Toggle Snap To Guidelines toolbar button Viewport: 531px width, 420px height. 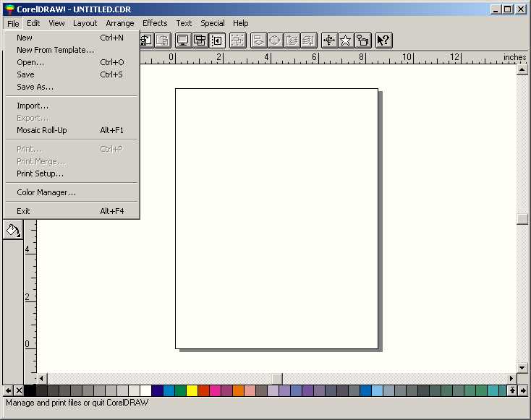click(216, 40)
